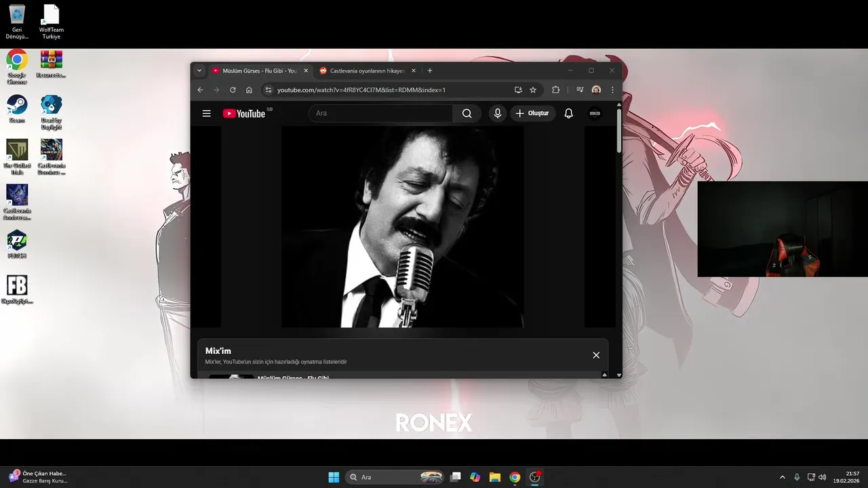Select the Dead by Daylight desktop shortcut
Image resolution: width=868 pixels, height=488 pixels.
51,113
